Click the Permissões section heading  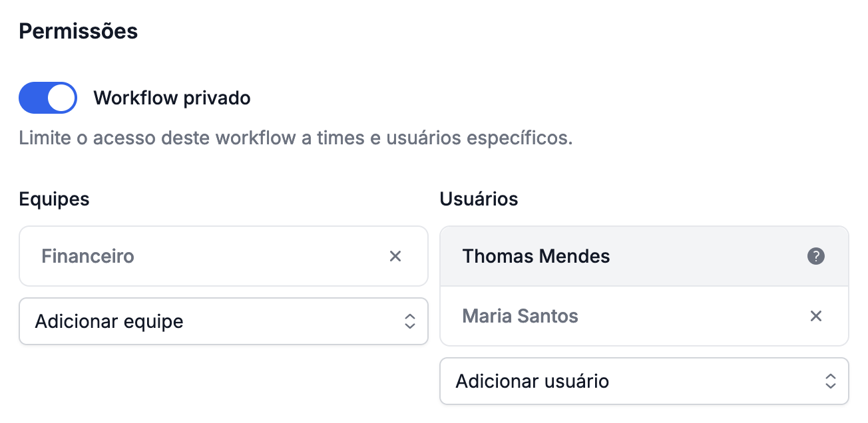point(79,31)
